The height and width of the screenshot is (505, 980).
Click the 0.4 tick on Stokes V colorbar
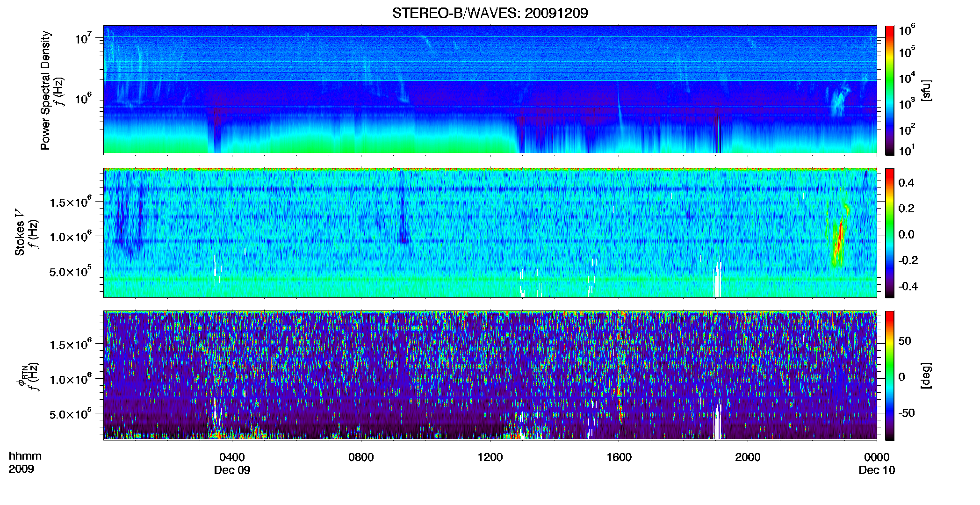[x=906, y=183]
